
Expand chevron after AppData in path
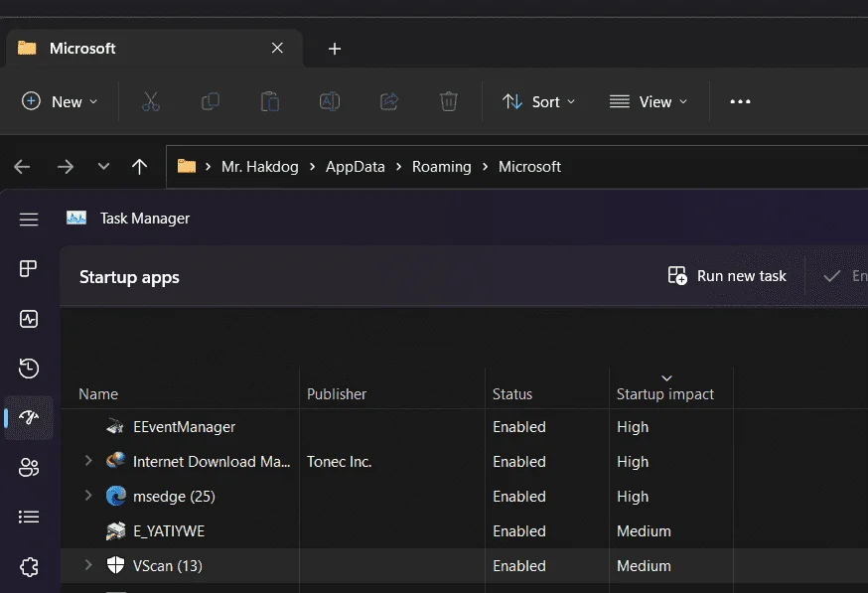click(398, 167)
